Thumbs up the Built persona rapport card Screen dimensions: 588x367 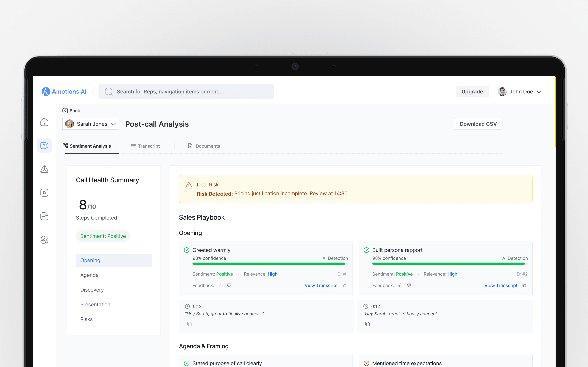[400, 285]
